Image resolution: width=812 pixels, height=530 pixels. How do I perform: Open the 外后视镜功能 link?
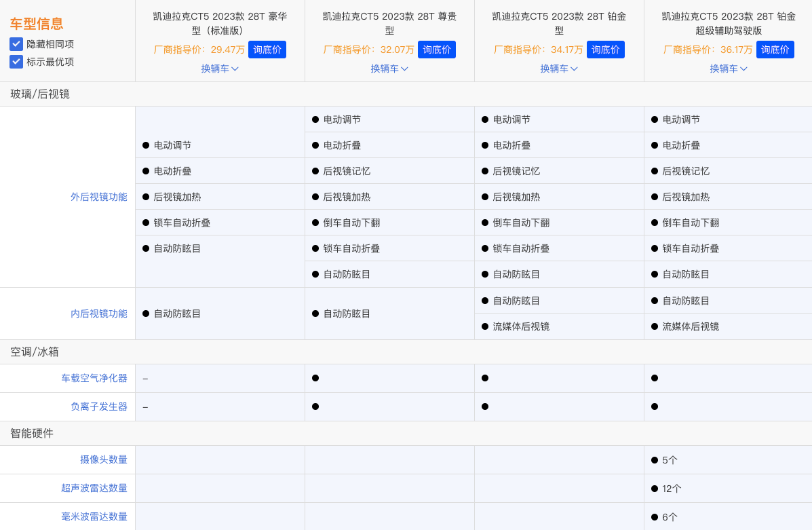point(99,197)
